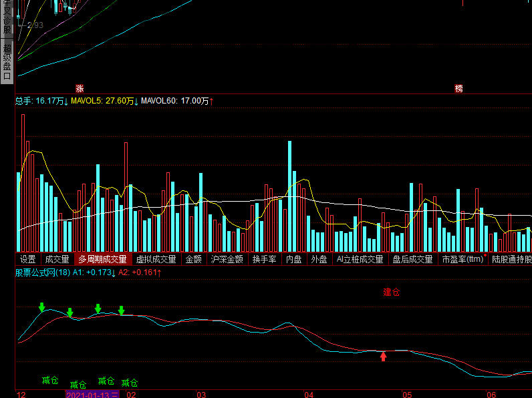Select the AI立桩成交量 tab

[x=360, y=259]
